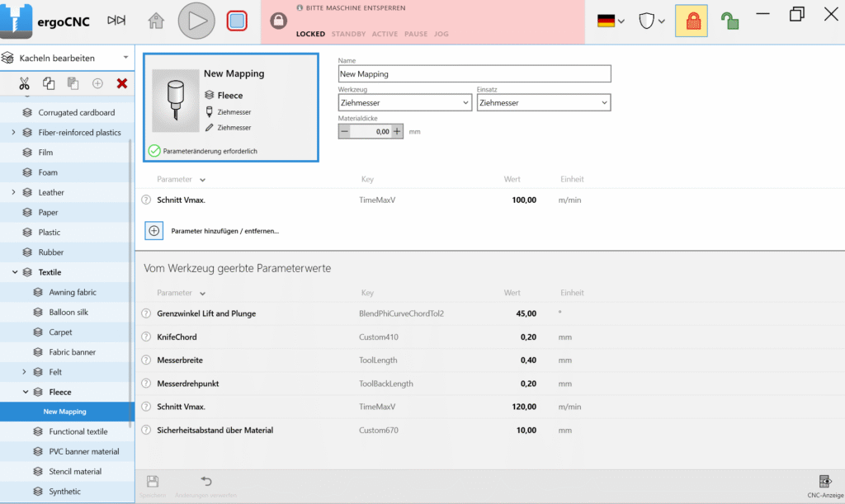Screen dimensions: 845x504
Task: Click the skip-step icon beside ergoCNC logo
Action: 117,21
